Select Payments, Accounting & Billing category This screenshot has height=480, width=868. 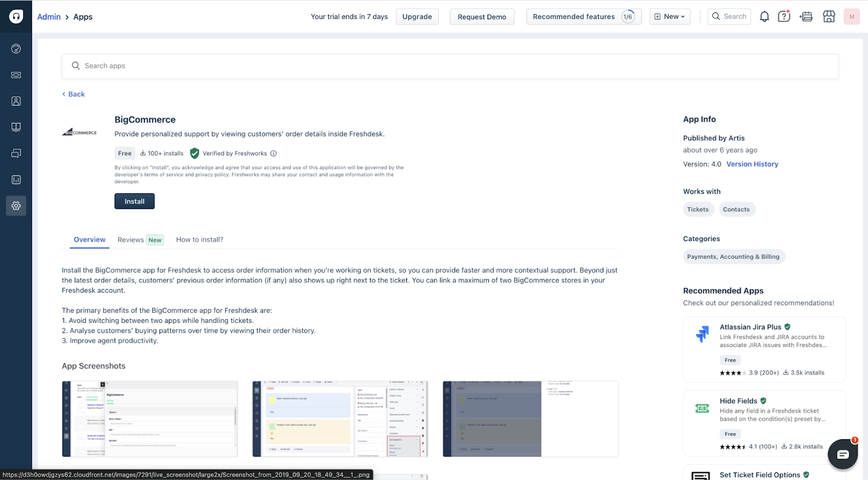click(x=733, y=257)
